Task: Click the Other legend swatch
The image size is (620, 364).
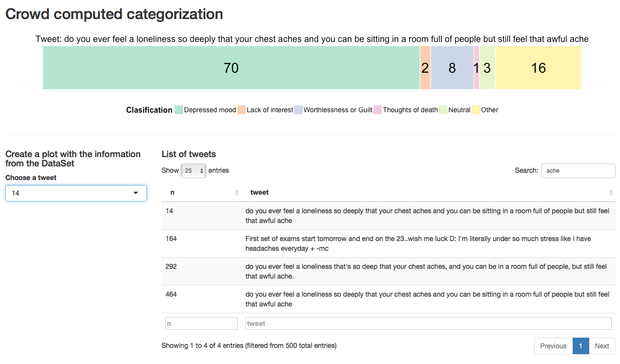Action: coord(476,110)
